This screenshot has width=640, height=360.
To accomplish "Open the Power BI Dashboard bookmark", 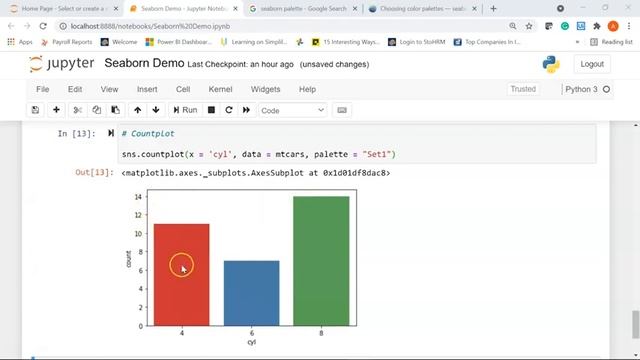I will (179, 42).
